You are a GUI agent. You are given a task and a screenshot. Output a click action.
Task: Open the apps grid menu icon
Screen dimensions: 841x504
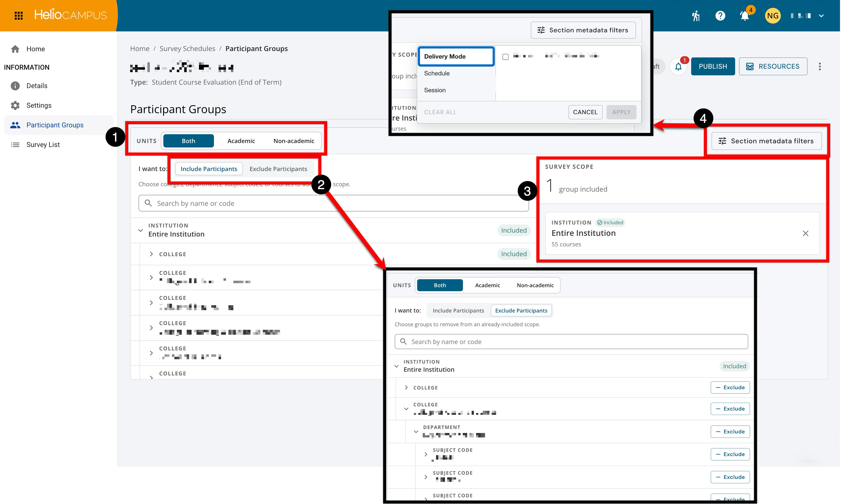tap(19, 16)
